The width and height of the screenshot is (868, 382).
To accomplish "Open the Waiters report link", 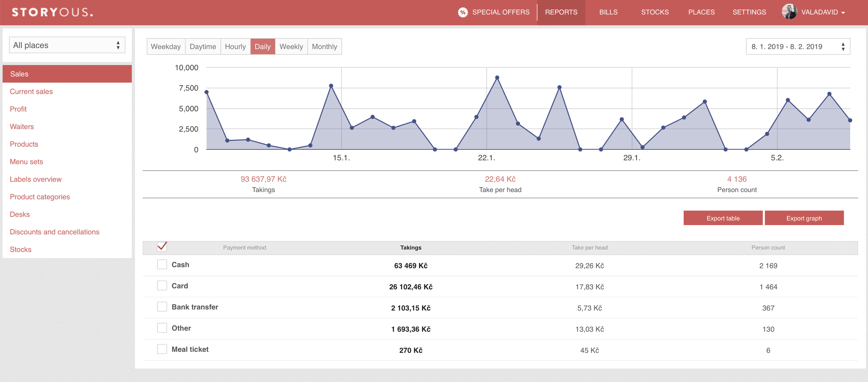I will click(22, 127).
